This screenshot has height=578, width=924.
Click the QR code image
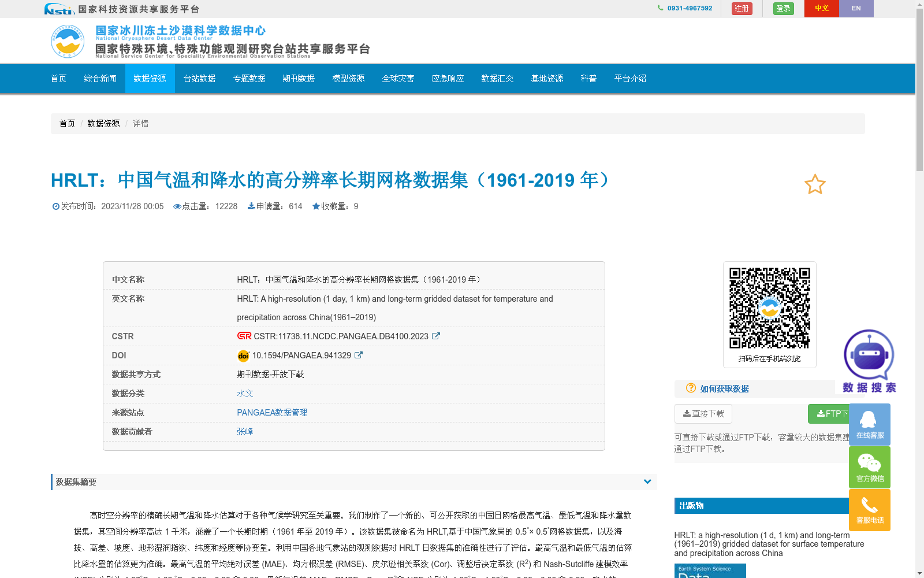click(x=770, y=308)
